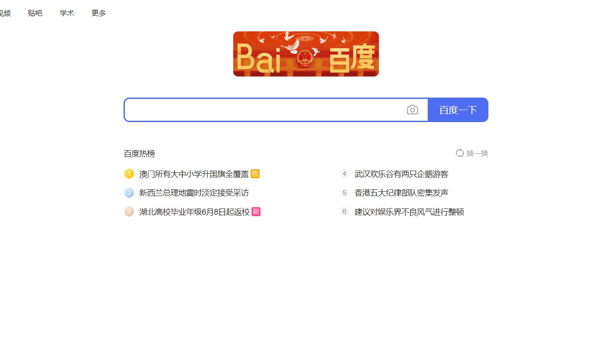Click the 百度一下 search button

click(x=458, y=110)
